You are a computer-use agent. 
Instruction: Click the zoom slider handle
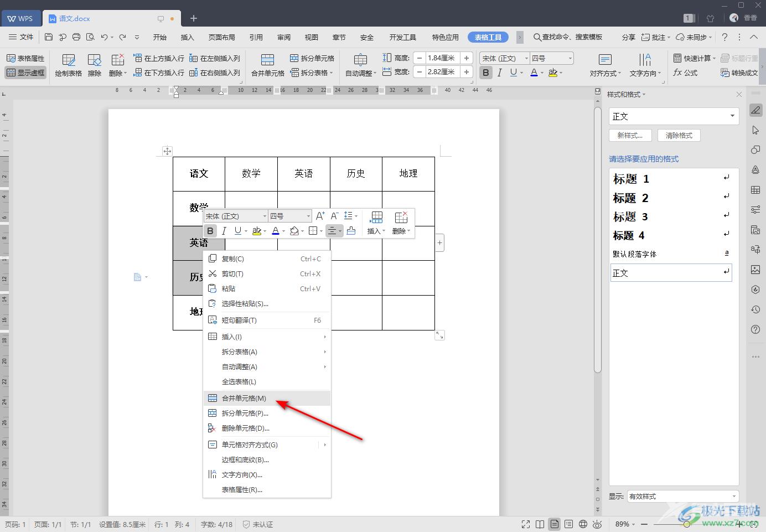coord(687,524)
